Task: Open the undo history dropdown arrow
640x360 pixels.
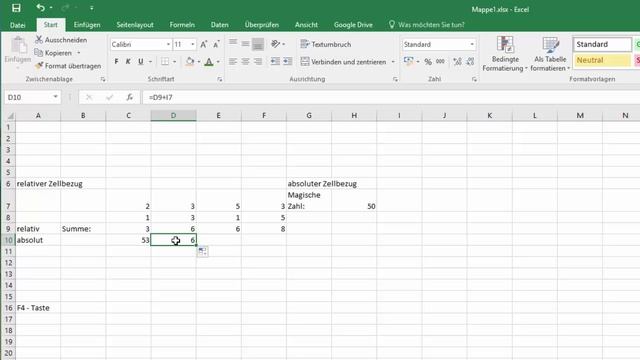Action: click(51, 8)
